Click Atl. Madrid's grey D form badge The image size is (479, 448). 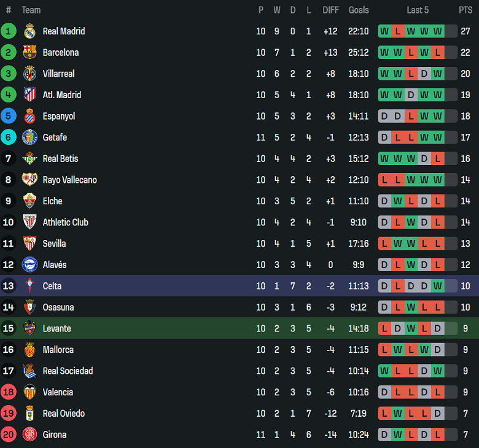pos(411,95)
